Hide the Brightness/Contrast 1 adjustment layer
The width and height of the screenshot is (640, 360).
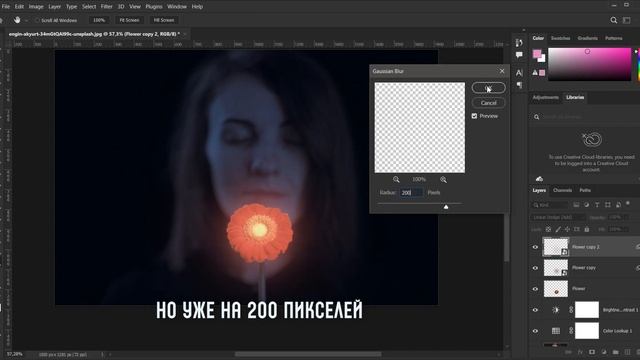coord(535,310)
